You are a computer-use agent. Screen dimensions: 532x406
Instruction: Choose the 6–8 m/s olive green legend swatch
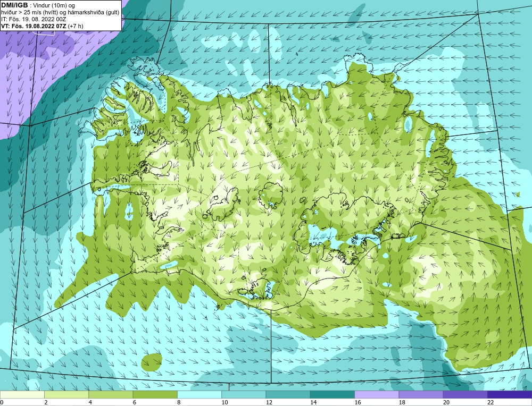point(155,394)
